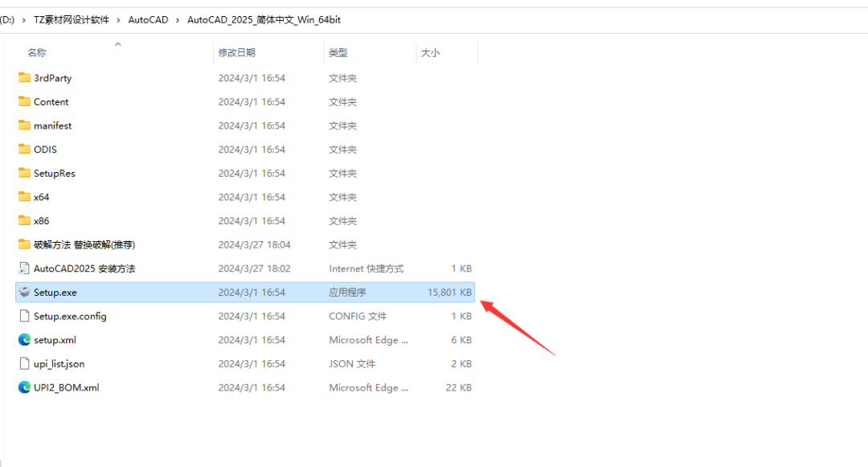Click the Setup.exe.config file icon
868x467 pixels.
(24, 316)
